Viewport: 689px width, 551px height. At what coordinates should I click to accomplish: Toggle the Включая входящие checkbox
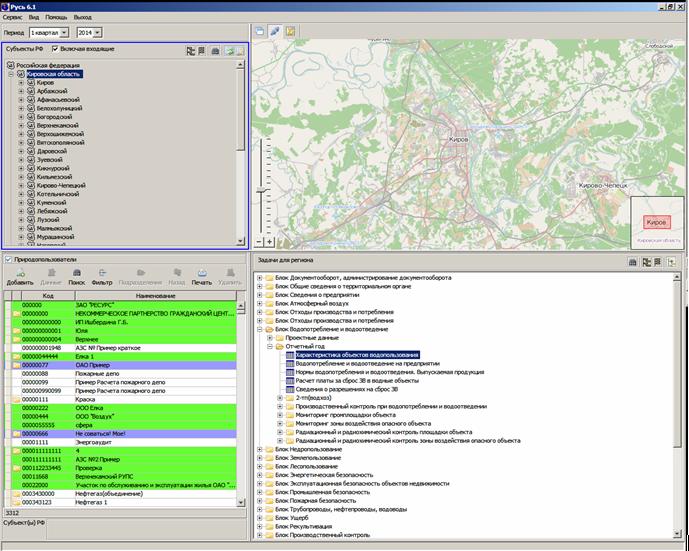54,49
